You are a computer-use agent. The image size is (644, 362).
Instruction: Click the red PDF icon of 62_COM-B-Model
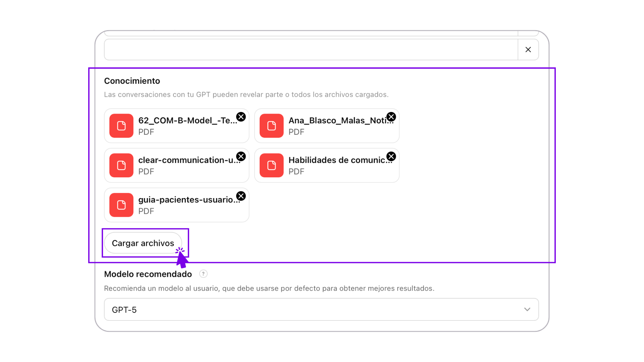[121, 126]
